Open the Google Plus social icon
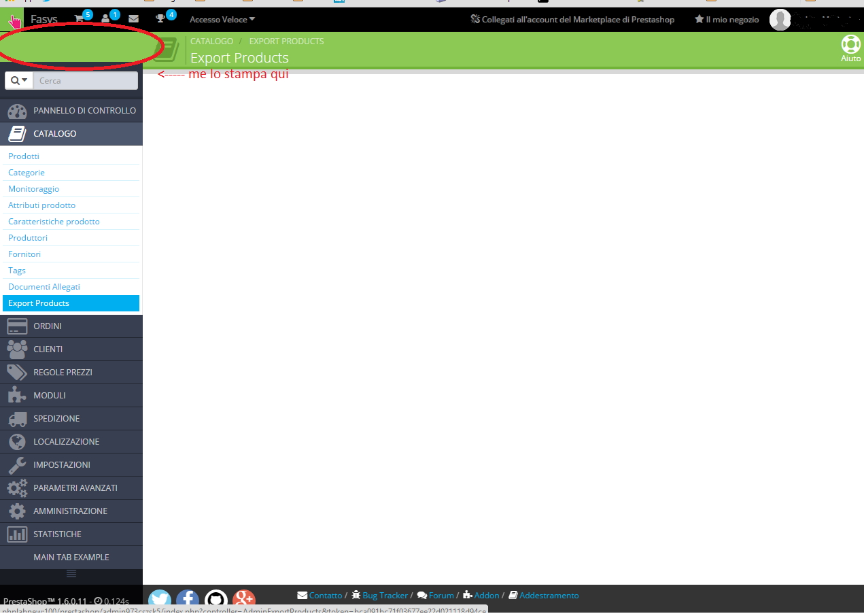 click(x=244, y=600)
